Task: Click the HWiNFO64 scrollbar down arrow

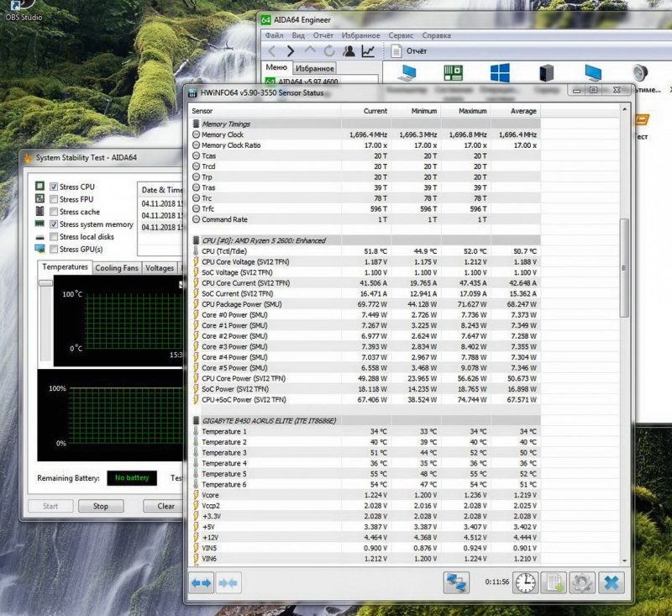Action: click(x=624, y=561)
